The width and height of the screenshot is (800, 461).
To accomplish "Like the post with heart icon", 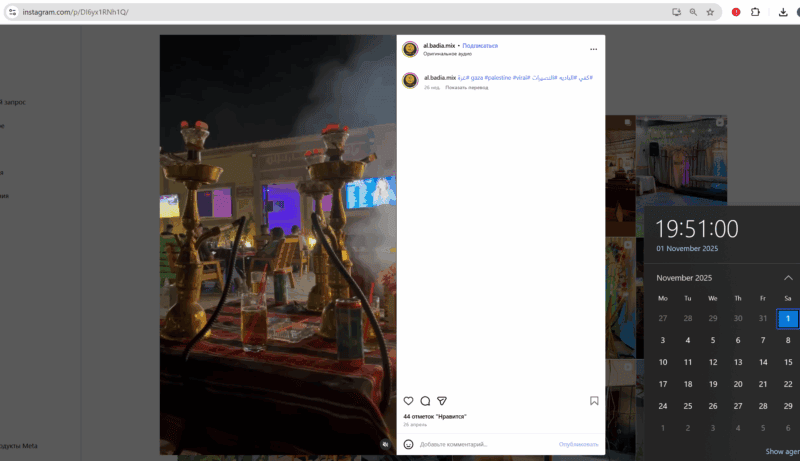I will (x=408, y=401).
